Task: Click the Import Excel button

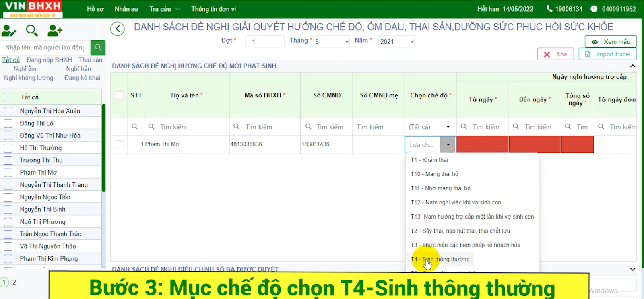Action: [607, 54]
